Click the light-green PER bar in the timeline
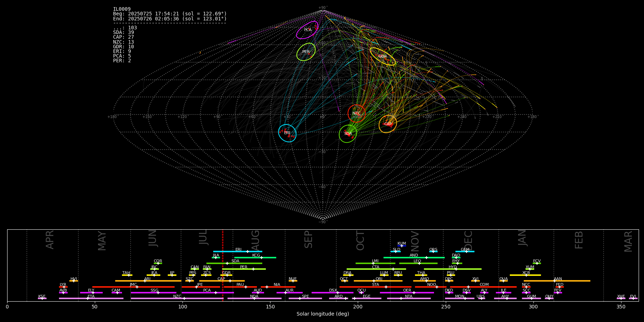 coord(244,269)
